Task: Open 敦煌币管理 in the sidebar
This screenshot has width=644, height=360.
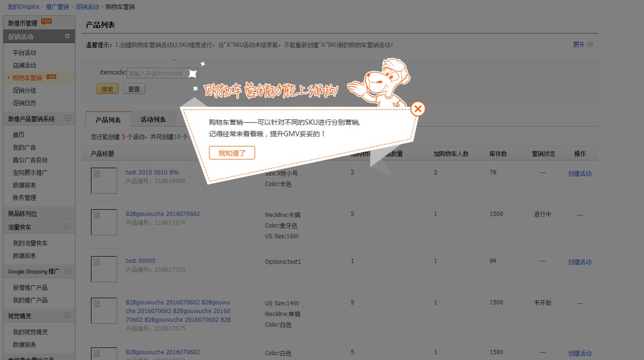Action: coord(23,23)
